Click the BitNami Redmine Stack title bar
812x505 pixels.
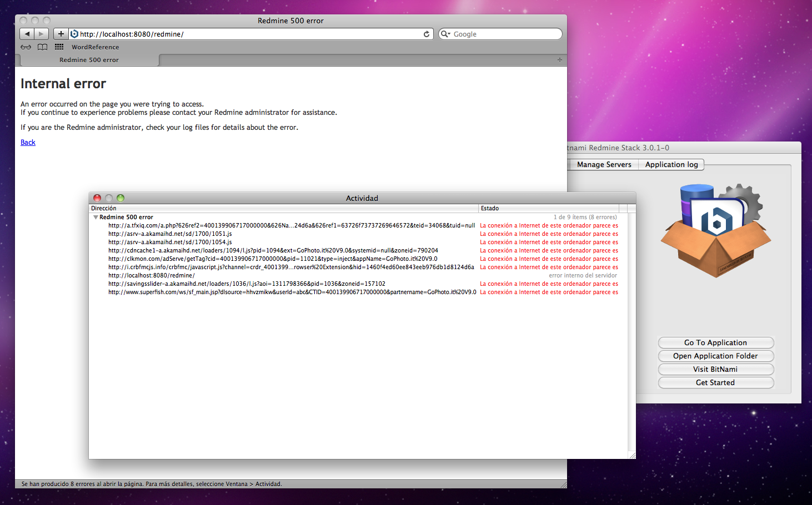[x=684, y=148]
